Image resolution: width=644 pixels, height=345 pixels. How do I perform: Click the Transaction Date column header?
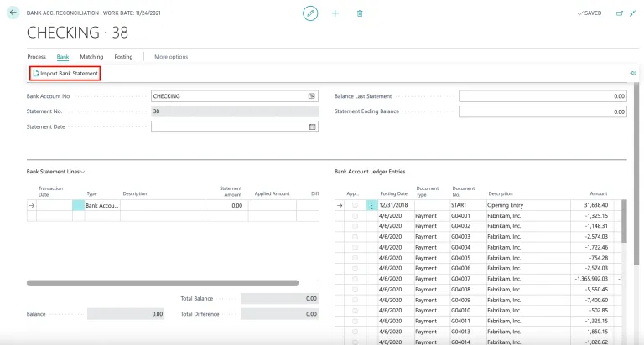coord(50,192)
